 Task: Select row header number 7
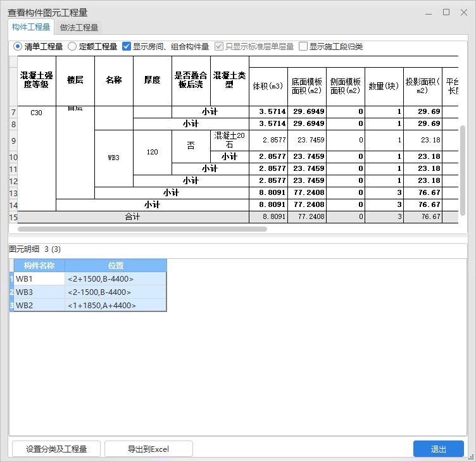coord(13,112)
